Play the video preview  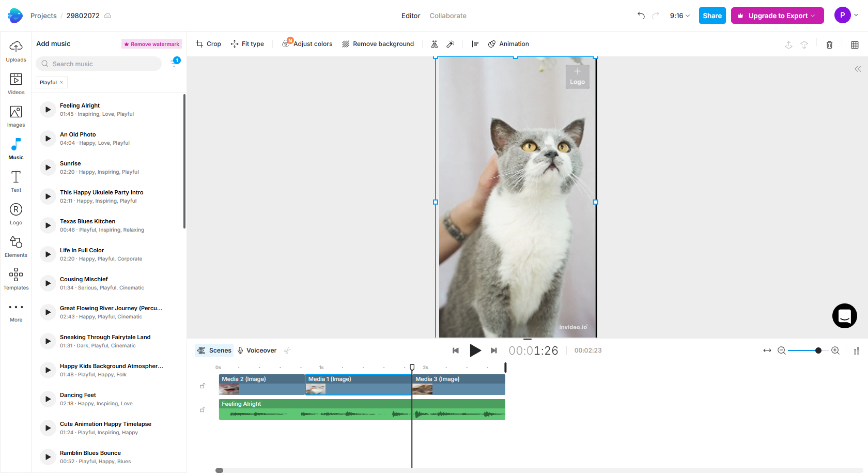coord(475,350)
